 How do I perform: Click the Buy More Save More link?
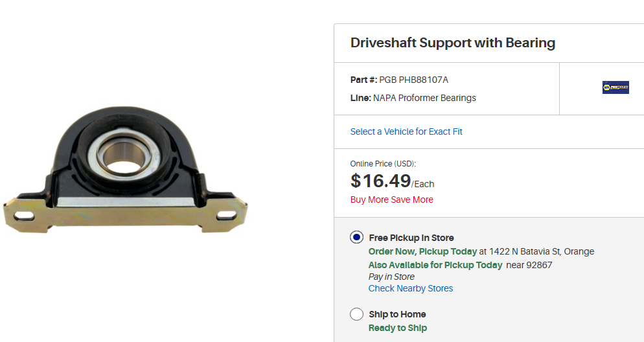[x=391, y=199]
